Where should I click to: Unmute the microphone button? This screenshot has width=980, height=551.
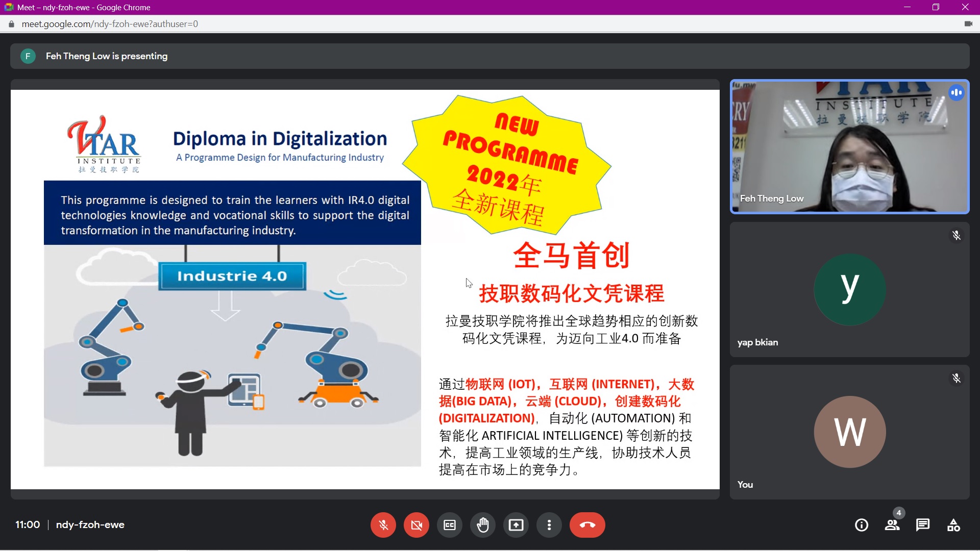tap(383, 525)
